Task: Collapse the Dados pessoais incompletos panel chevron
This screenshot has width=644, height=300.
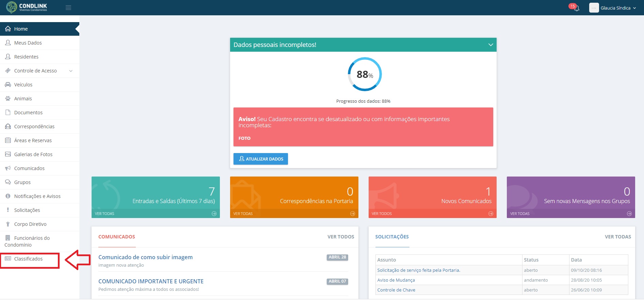Action: click(490, 45)
